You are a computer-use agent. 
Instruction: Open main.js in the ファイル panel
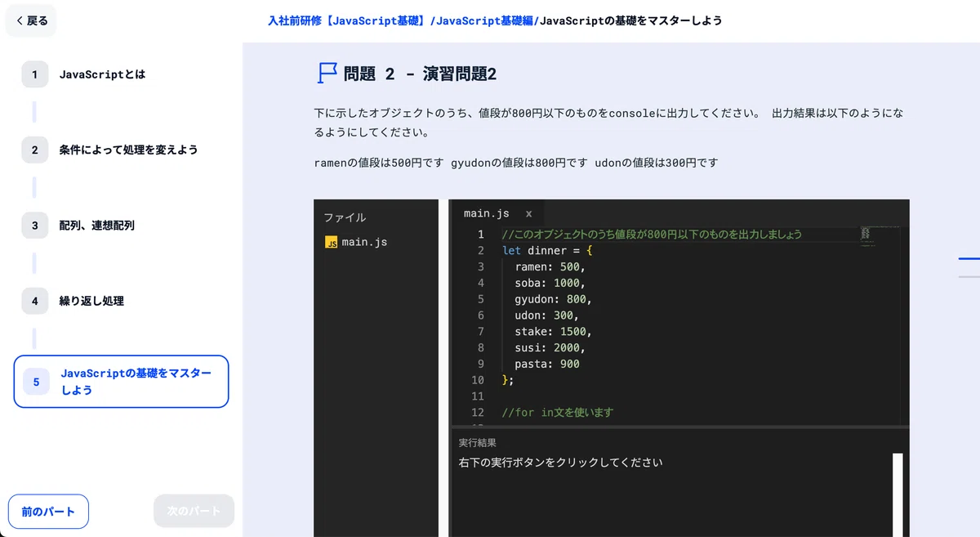pyautogui.click(x=364, y=242)
